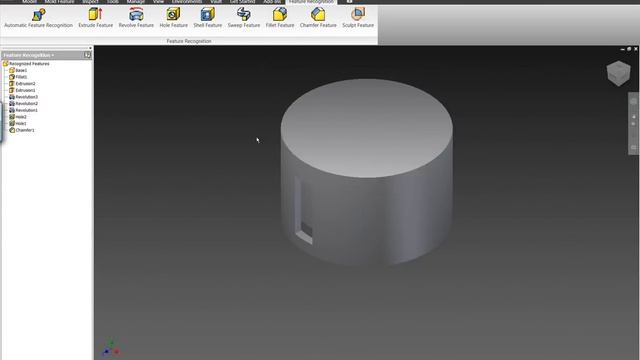Open the Inspect ribbon tab
This screenshot has width=640, height=360.
pyautogui.click(x=90, y=2)
